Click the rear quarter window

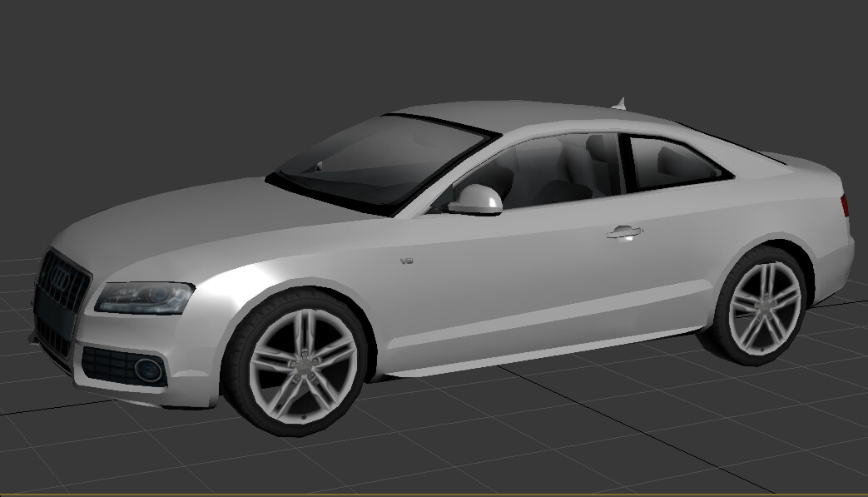(679, 162)
